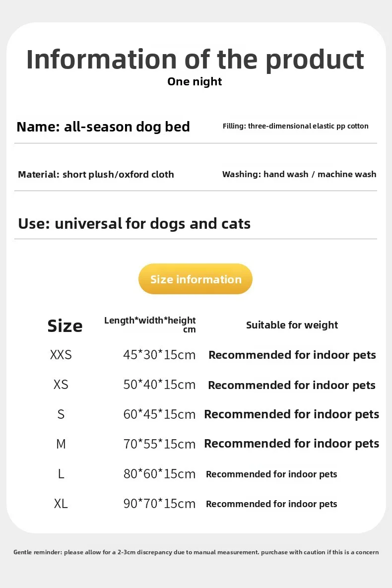This screenshot has height=588, width=392.
Task: Select the "Name: all-season dog bed" text
Action: (x=103, y=127)
